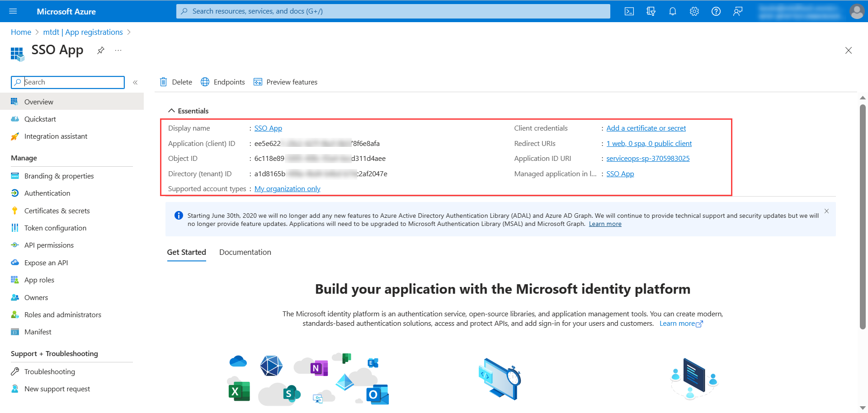868x413 pixels.
Task: Select the Get Started tab
Action: (x=186, y=252)
